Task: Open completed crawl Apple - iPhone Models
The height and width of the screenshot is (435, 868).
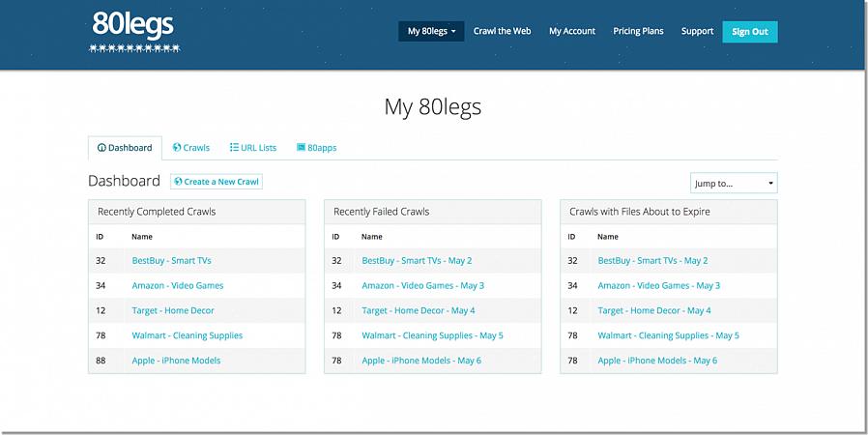Action: click(176, 361)
